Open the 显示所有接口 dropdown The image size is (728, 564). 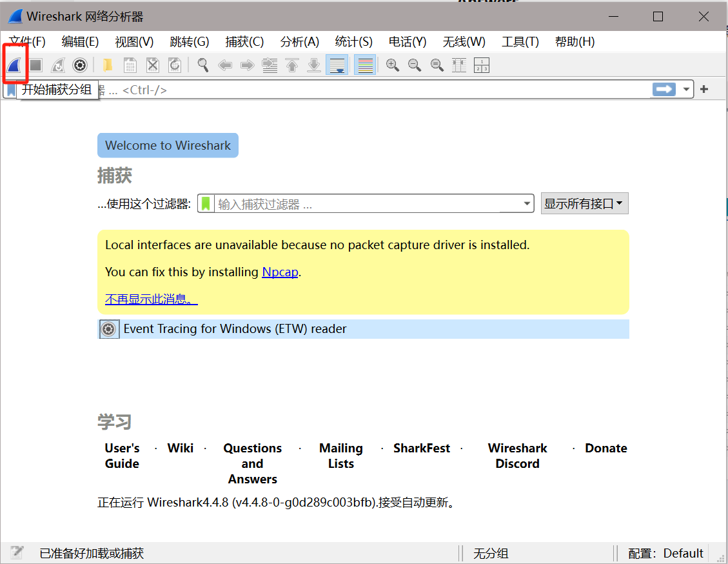[584, 203]
